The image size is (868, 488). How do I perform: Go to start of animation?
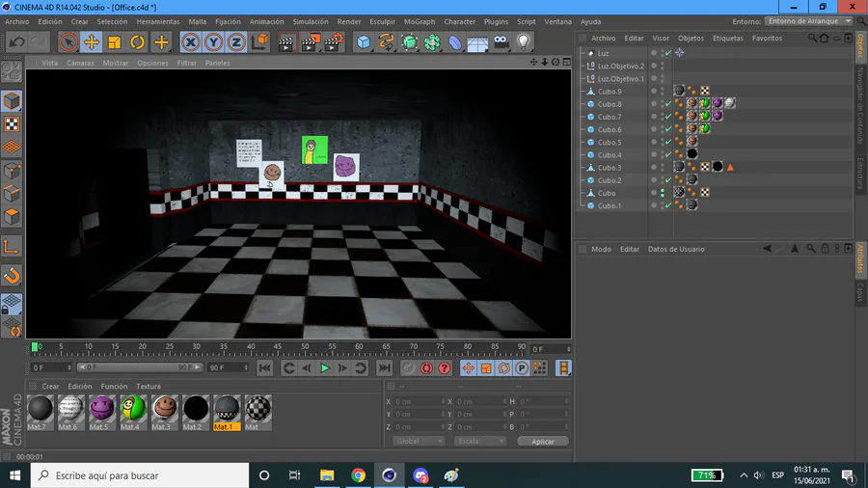point(264,368)
